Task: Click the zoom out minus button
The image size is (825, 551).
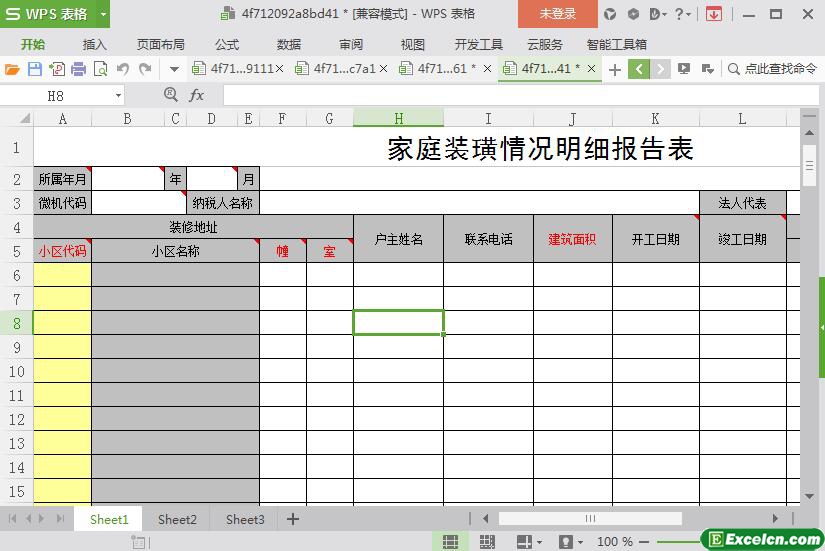Action: click(644, 542)
